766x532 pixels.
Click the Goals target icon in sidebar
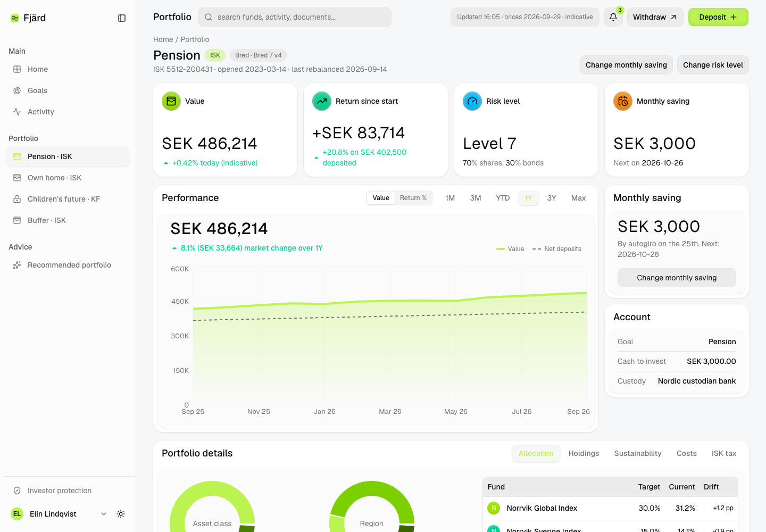(17, 90)
